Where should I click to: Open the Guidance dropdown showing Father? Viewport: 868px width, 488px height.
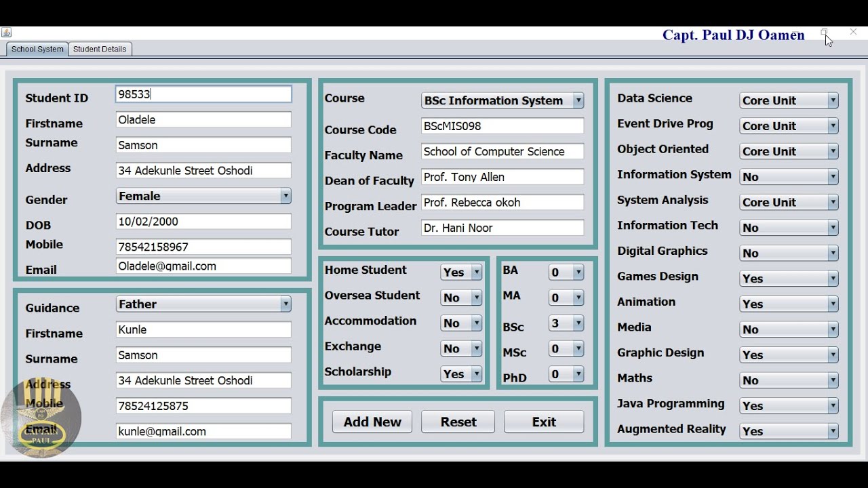click(x=203, y=304)
